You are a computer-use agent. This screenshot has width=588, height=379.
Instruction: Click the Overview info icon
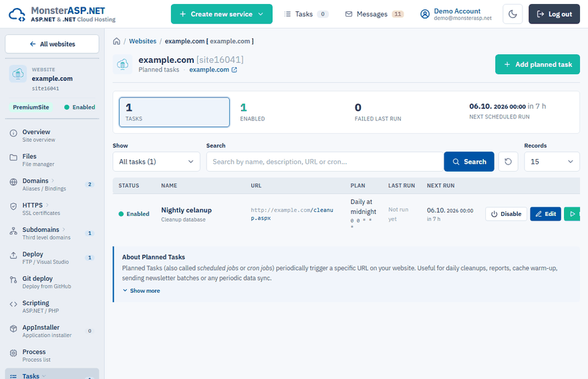[13, 133]
